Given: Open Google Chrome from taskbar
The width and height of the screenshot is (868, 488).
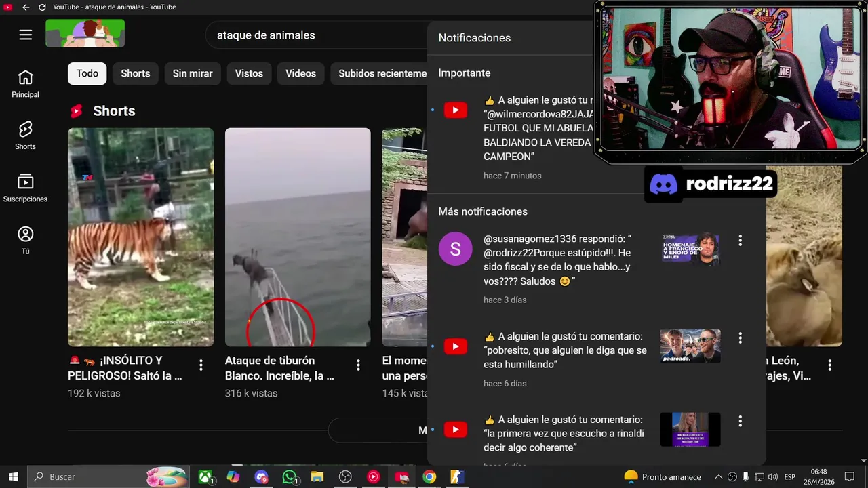Looking at the screenshot, I should (x=429, y=477).
